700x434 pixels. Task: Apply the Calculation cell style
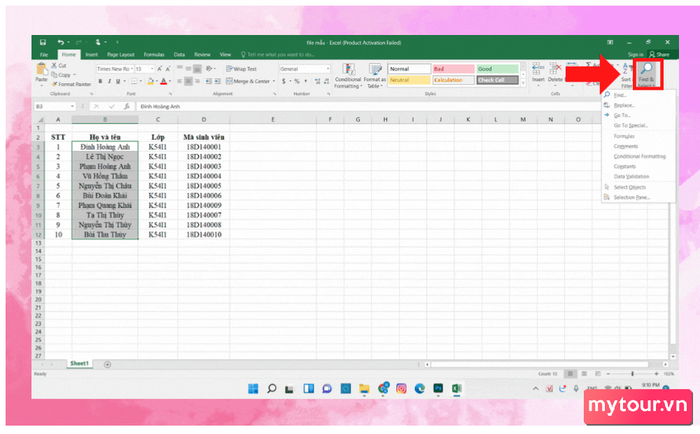click(453, 80)
